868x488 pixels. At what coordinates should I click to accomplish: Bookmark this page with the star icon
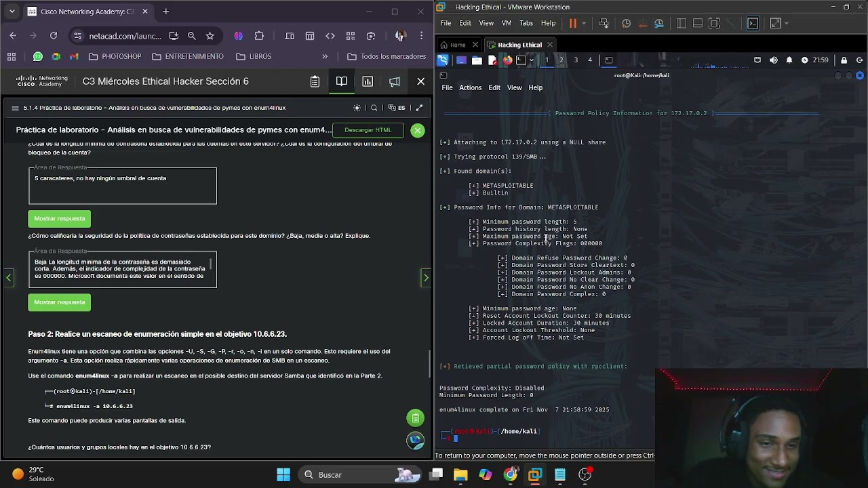pos(210,36)
